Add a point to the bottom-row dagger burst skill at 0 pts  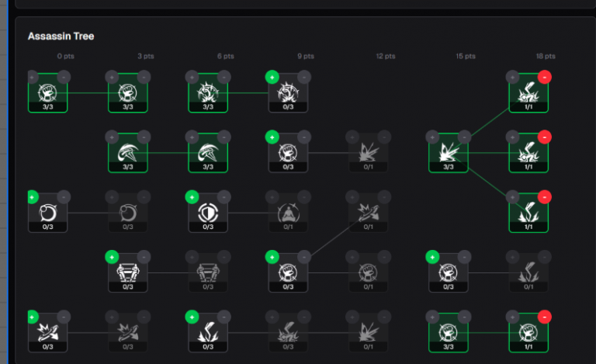tap(33, 317)
